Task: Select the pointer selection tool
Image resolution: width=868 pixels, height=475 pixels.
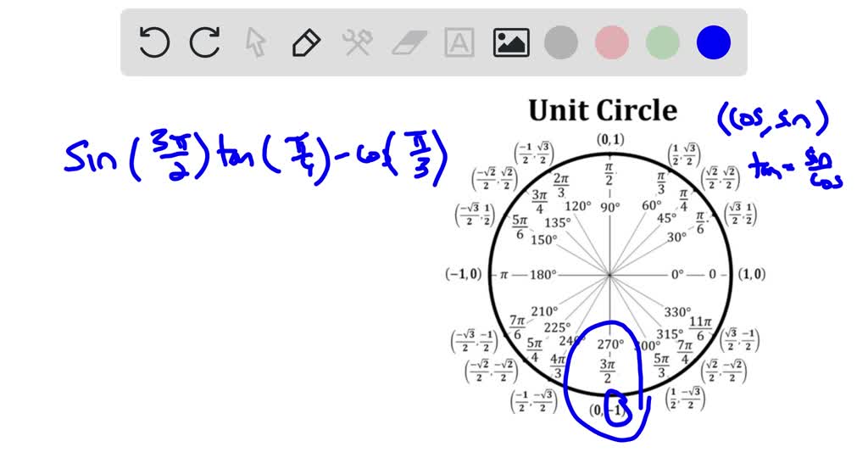Action: coord(255,42)
